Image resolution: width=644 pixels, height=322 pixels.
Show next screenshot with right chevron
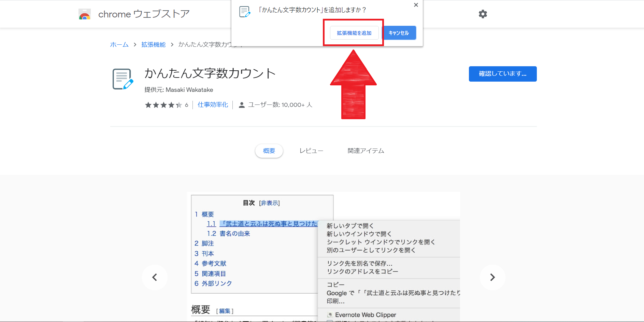point(492,277)
